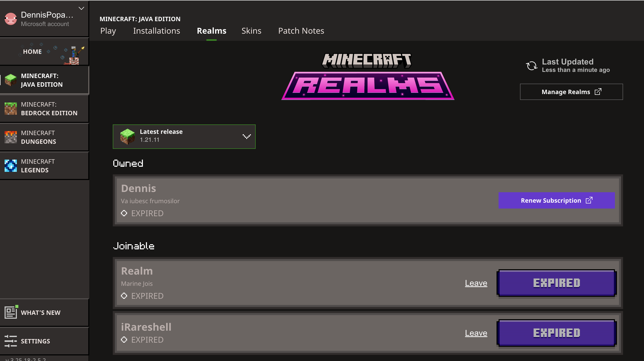Open What's New newspaper icon
644x361 pixels.
tap(11, 312)
